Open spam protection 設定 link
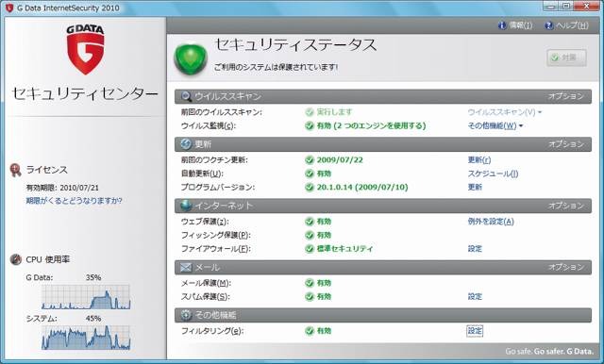The width and height of the screenshot is (604, 364). coord(475,297)
